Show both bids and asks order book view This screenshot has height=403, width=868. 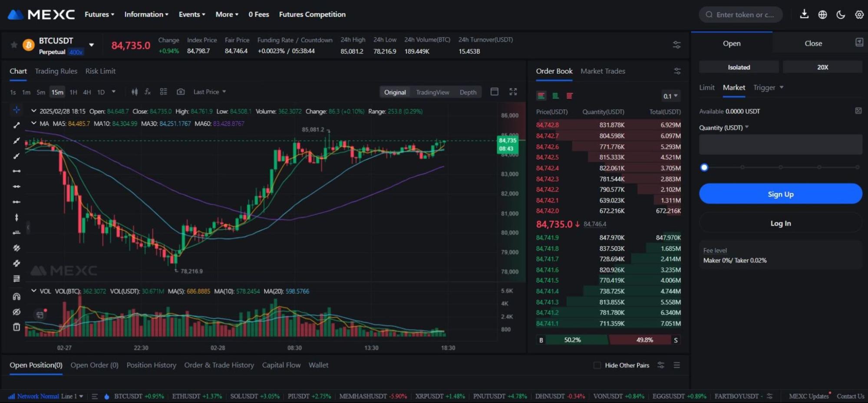pyautogui.click(x=541, y=96)
